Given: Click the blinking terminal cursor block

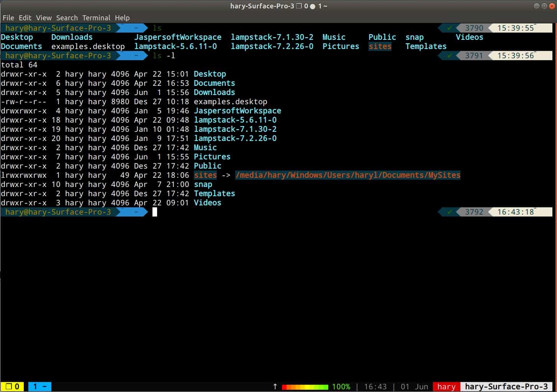Looking at the screenshot, I should click(155, 212).
